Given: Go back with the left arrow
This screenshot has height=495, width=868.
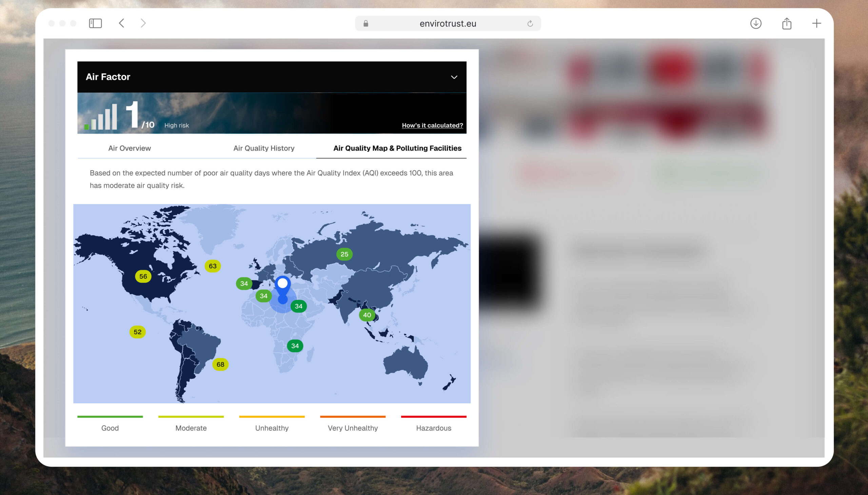Looking at the screenshot, I should pyautogui.click(x=122, y=23).
